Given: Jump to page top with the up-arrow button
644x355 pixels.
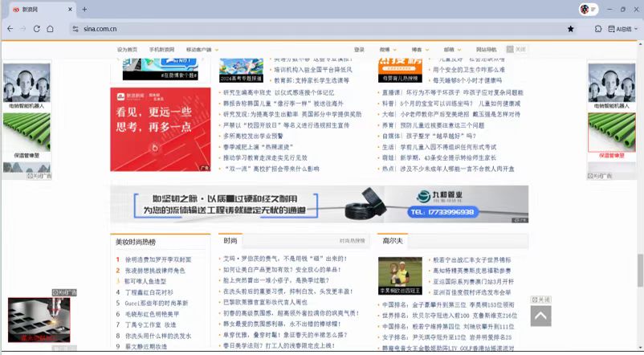Looking at the screenshot, I should tap(540, 316).
